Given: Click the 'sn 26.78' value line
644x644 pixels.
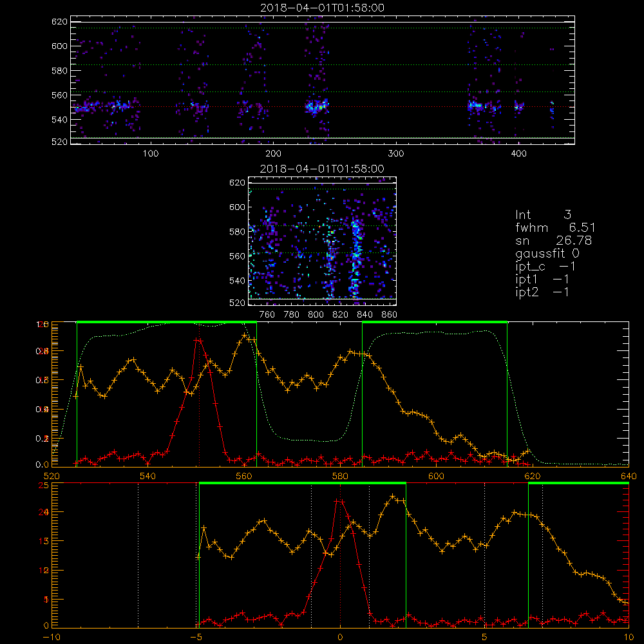Looking at the screenshot, I should (554, 240).
